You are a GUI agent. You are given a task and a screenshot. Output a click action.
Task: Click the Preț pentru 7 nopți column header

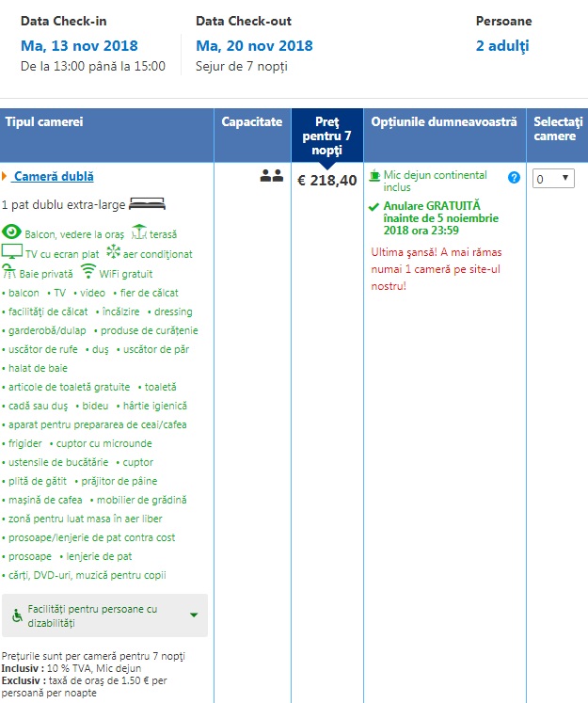click(326, 136)
